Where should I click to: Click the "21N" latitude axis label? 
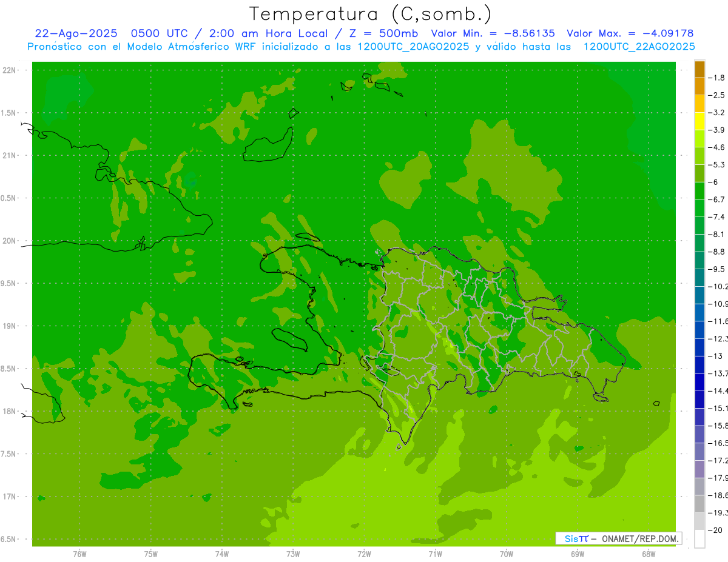point(10,156)
